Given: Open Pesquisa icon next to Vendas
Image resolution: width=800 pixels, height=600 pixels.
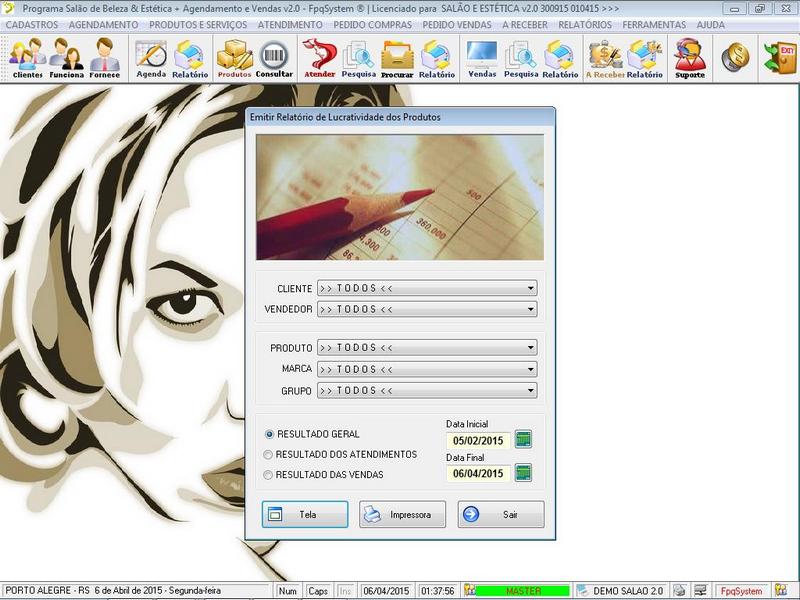Looking at the screenshot, I should [521, 59].
